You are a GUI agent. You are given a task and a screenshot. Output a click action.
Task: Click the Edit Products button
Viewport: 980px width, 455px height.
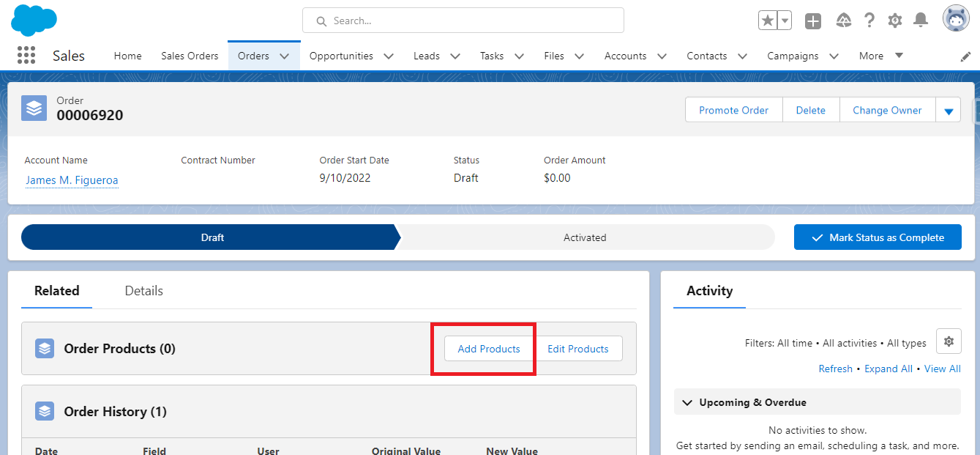tap(578, 349)
